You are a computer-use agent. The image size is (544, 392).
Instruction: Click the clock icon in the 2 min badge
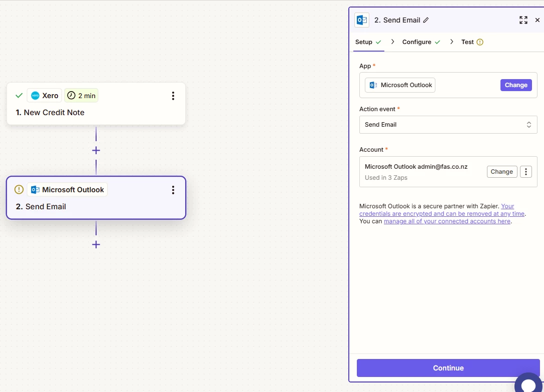click(71, 96)
